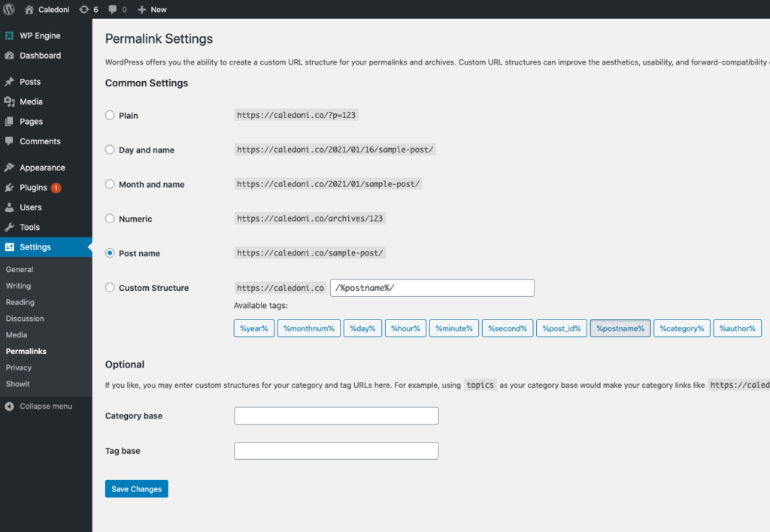Insert the %category% tag
Viewport: 770px width, 532px height.
(x=681, y=328)
